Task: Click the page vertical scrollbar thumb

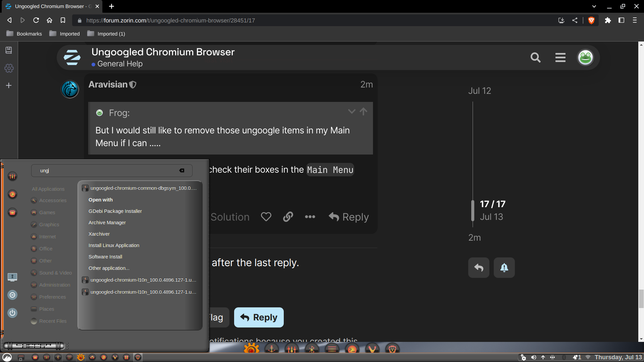Action: [x=641, y=299]
